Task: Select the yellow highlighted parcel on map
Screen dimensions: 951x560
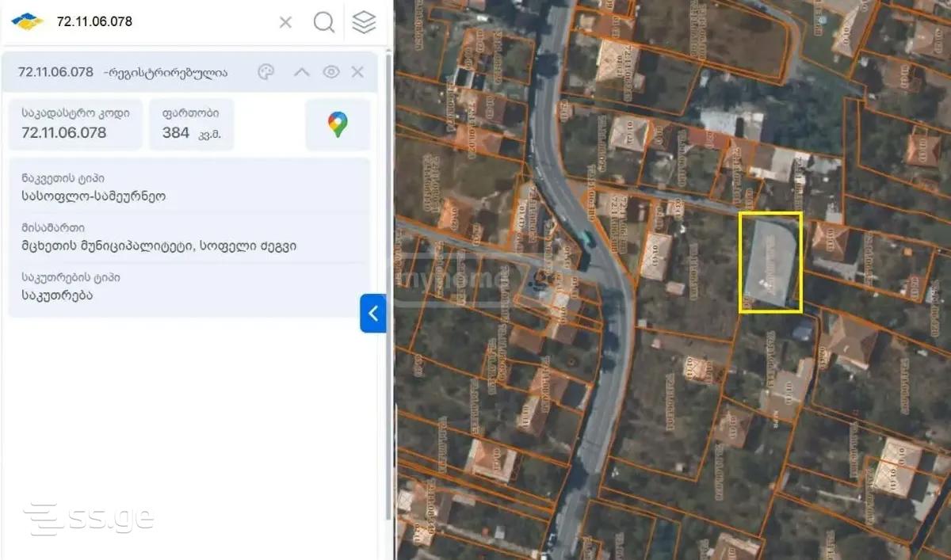Action: point(770,262)
